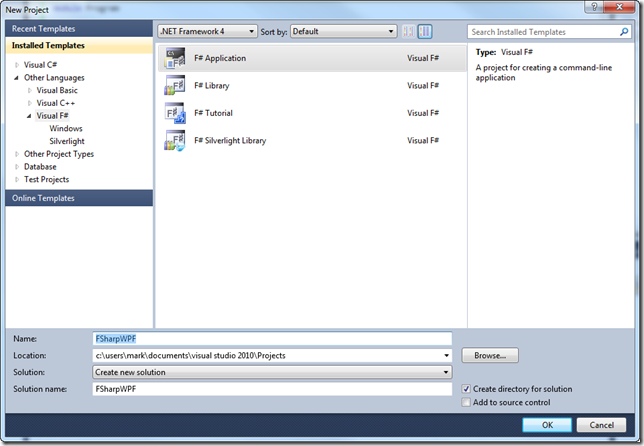Select the F# Silverlight Library template icon
This screenshot has height=446, width=644.
click(x=175, y=140)
